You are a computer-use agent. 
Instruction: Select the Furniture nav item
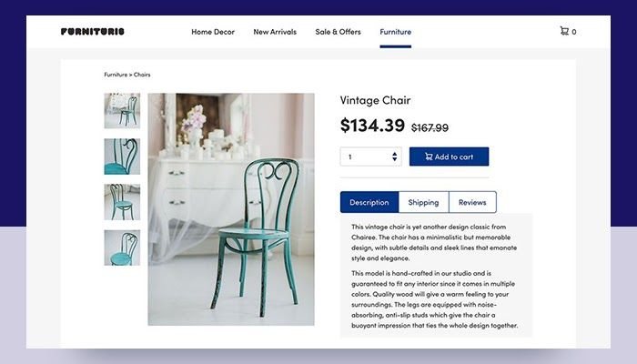click(x=395, y=32)
